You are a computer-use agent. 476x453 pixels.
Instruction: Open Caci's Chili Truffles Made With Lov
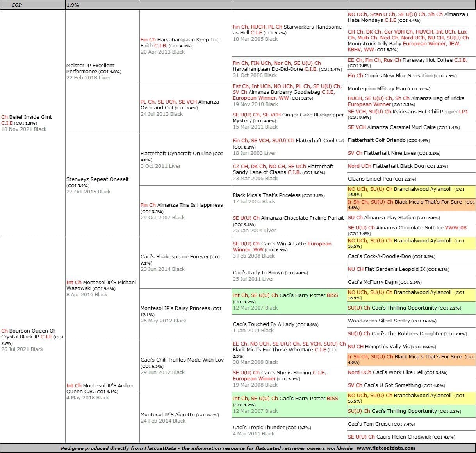(x=182, y=360)
